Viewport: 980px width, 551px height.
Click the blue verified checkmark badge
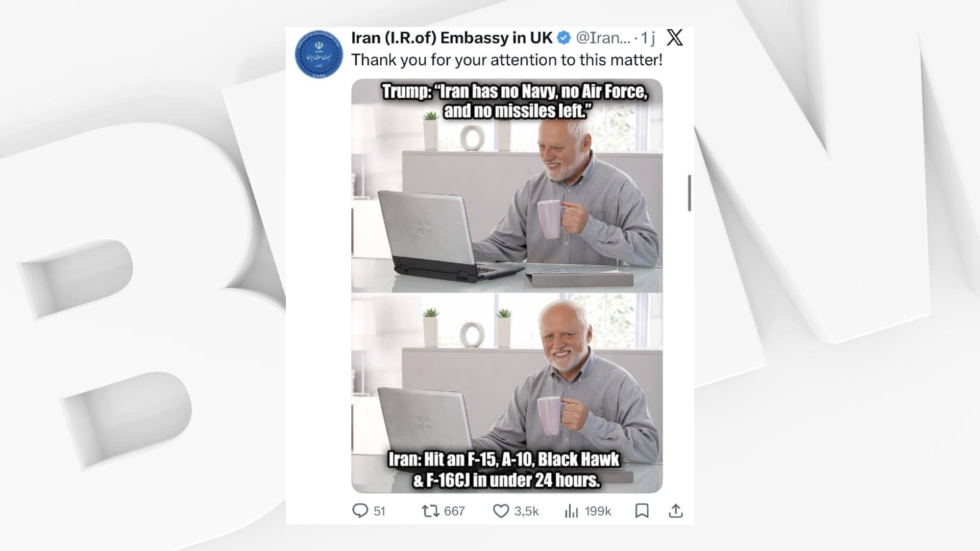pos(563,38)
